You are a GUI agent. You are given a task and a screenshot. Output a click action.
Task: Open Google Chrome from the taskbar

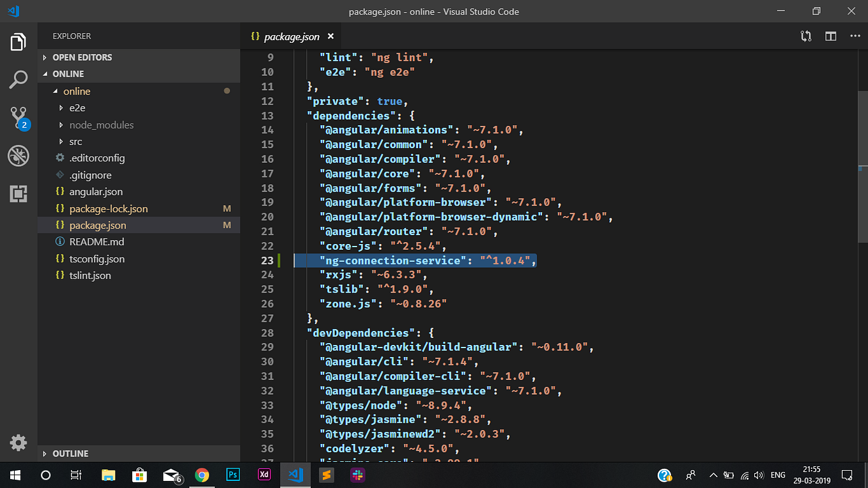[202, 475]
